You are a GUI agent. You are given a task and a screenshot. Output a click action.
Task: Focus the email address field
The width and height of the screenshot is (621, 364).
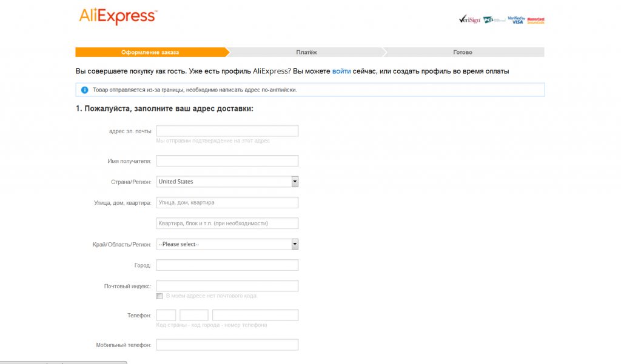click(x=227, y=131)
